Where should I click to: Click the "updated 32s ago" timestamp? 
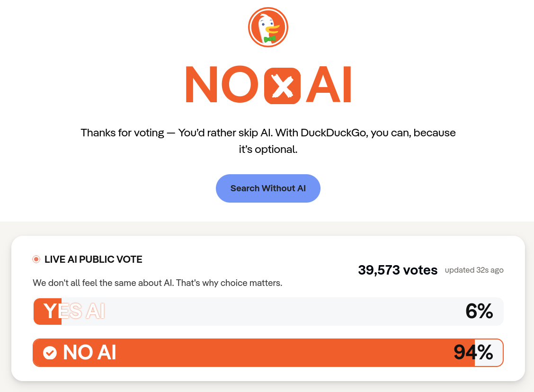pyautogui.click(x=474, y=270)
